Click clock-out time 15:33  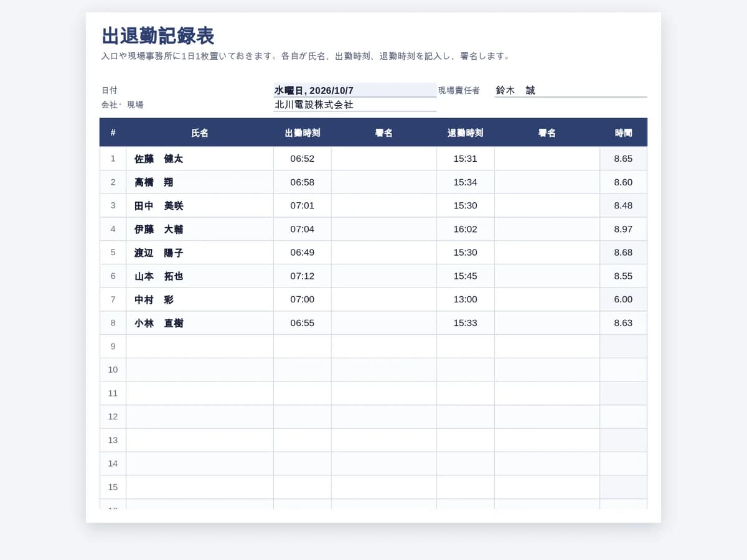tap(465, 323)
